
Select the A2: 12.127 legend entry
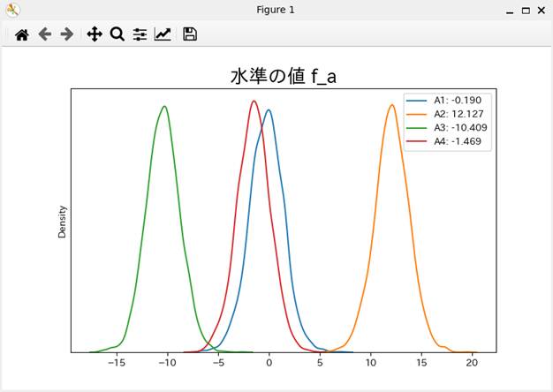coord(455,114)
